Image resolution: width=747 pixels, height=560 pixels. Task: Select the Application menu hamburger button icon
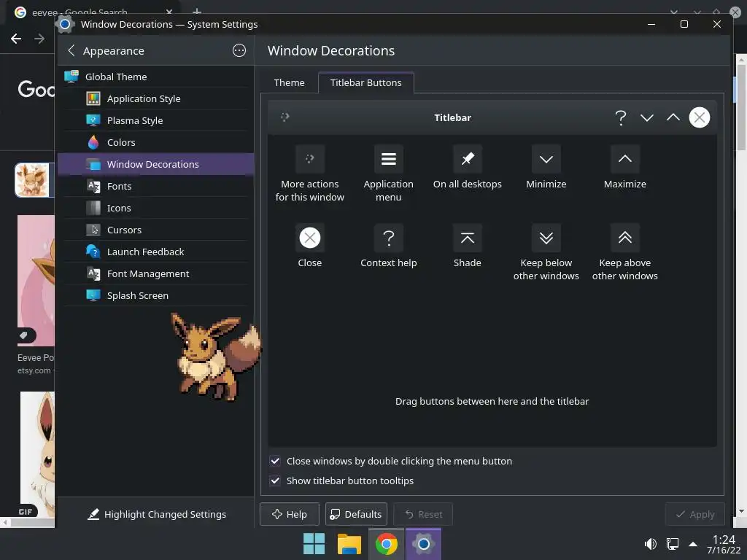coord(388,159)
